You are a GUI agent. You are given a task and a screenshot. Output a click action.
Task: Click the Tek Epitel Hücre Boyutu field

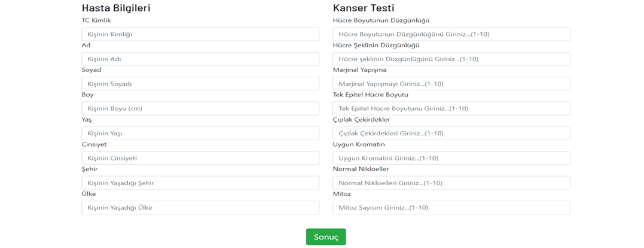(x=451, y=108)
